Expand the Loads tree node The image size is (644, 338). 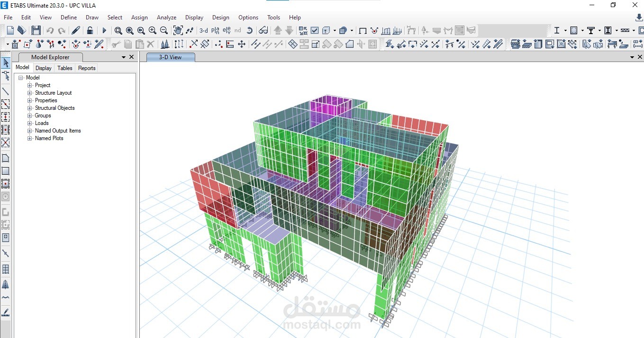30,123
